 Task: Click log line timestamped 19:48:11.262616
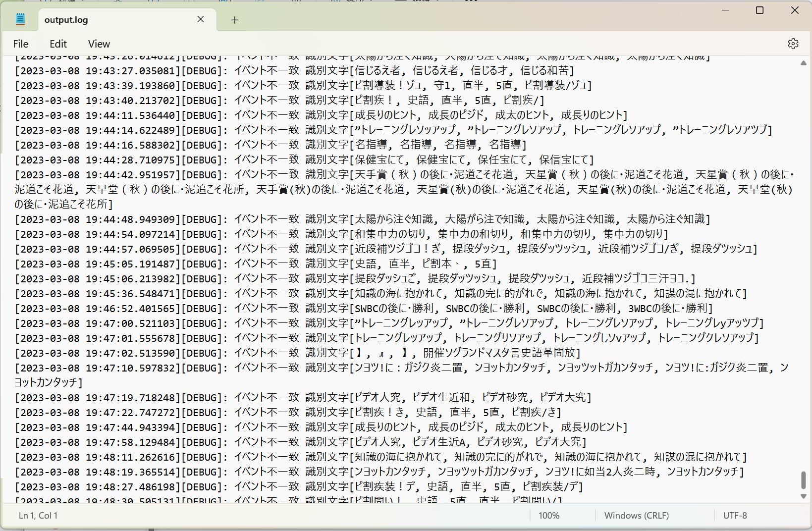click(x=380, y=457)
